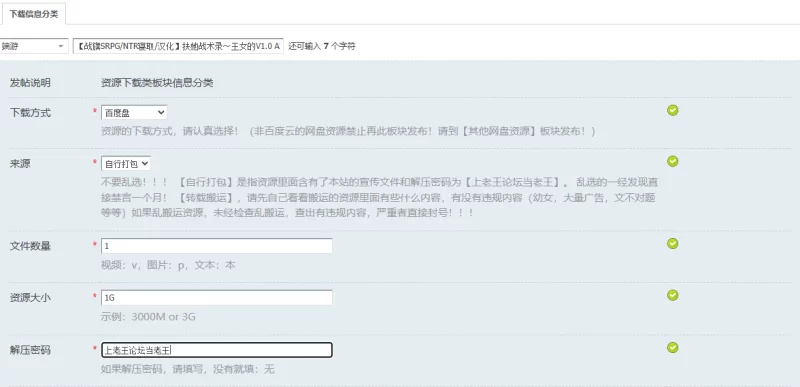Click the 资源大小 label
800x387 pixels.
click(30, 297)
